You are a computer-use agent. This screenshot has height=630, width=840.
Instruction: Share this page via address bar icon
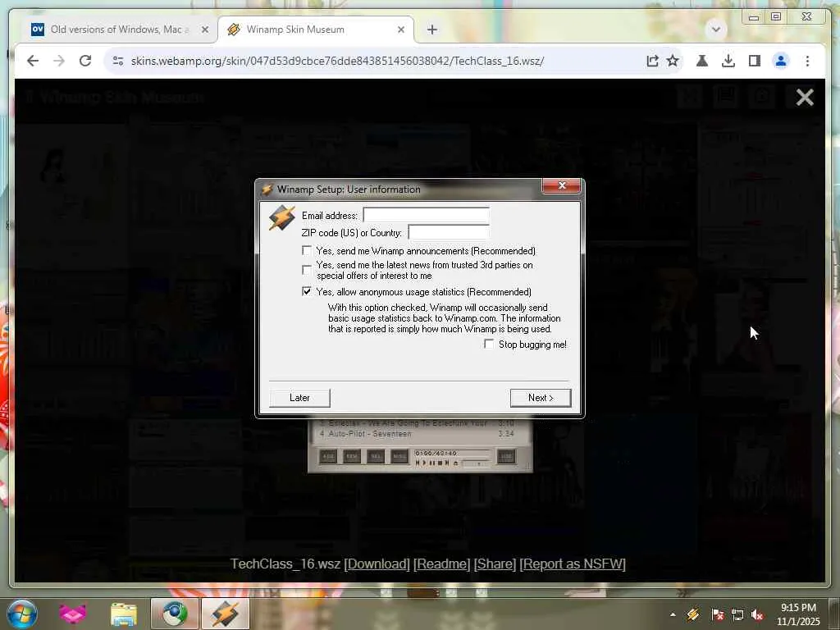[652, 61]
